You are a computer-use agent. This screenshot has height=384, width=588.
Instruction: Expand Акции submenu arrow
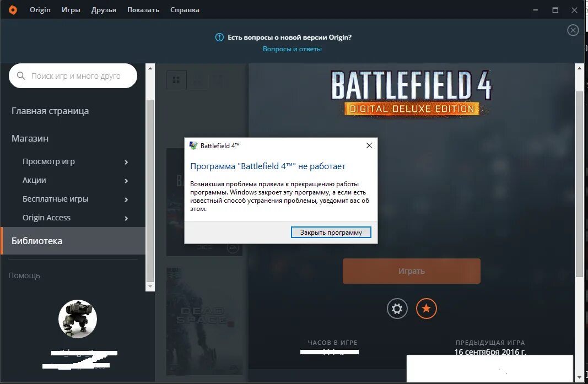(126, 181)
